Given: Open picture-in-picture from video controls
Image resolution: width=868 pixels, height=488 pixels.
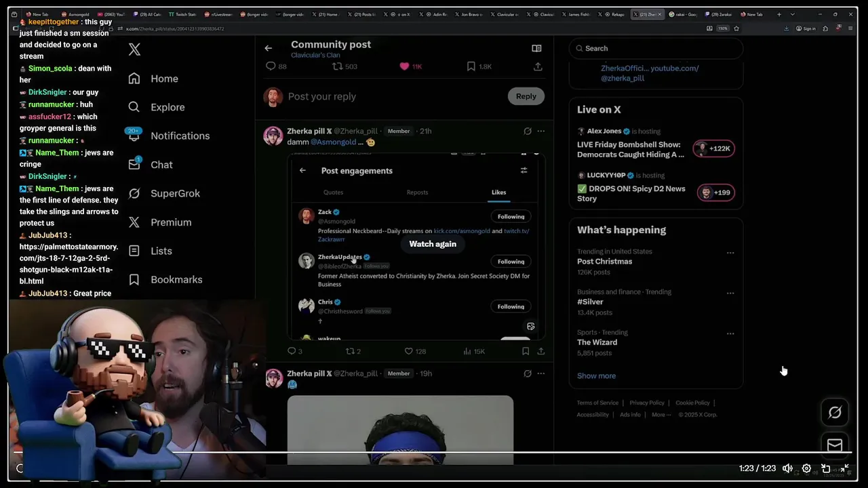Looking at the screenshot, I should pyautogui.click(x=825, y=468).
